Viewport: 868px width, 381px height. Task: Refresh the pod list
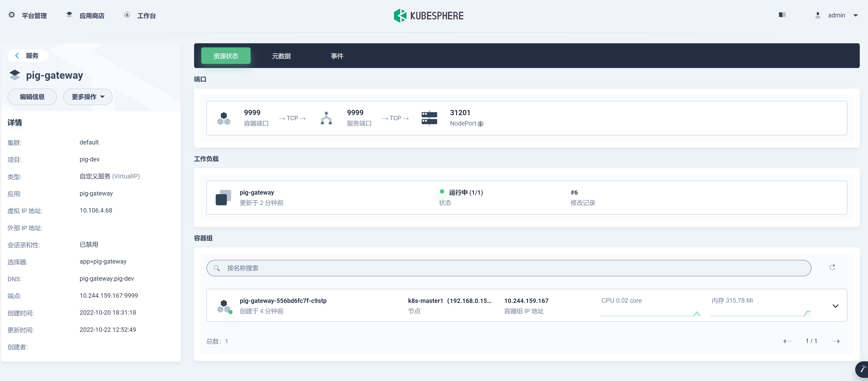[832, 267]
